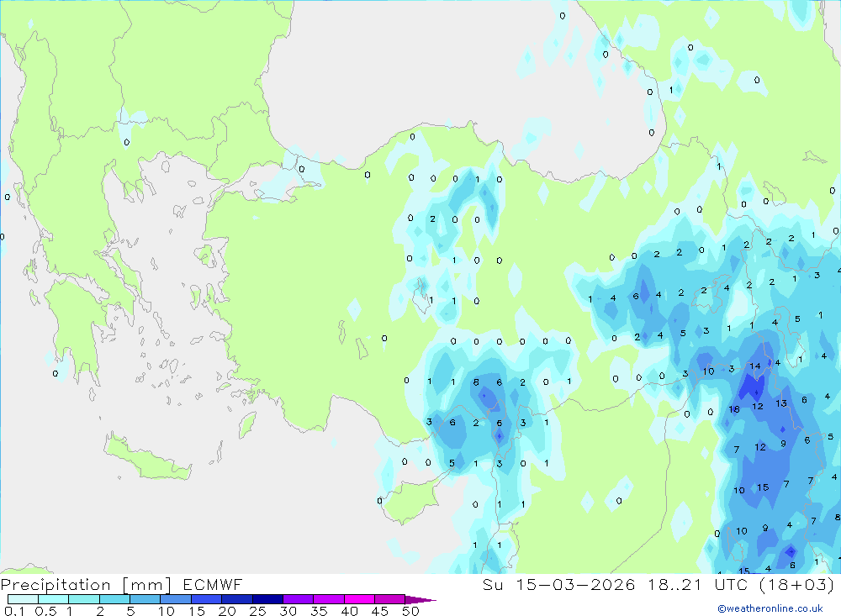Select the 10–15 mm legend color box

click(176, 599)
